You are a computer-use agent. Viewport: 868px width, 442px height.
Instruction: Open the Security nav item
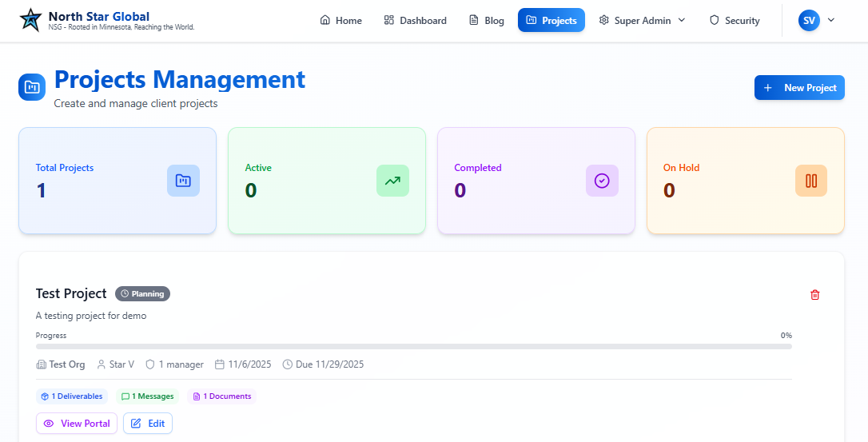735,21
